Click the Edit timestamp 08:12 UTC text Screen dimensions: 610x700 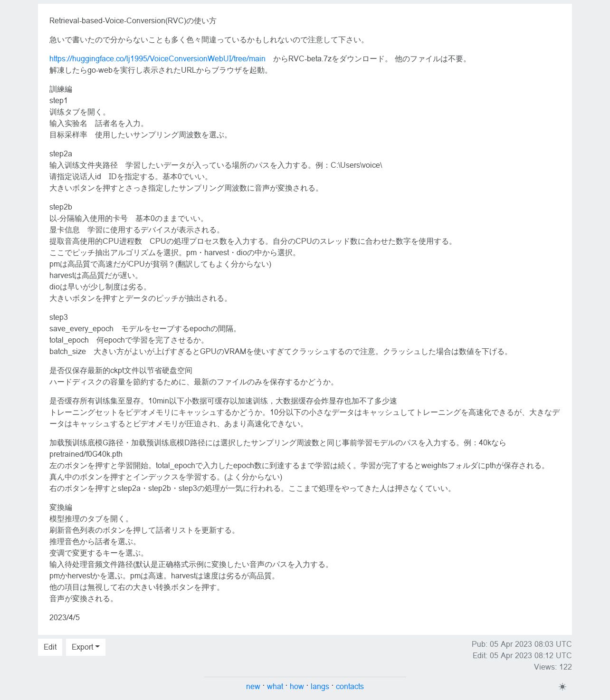coord(522,656)
